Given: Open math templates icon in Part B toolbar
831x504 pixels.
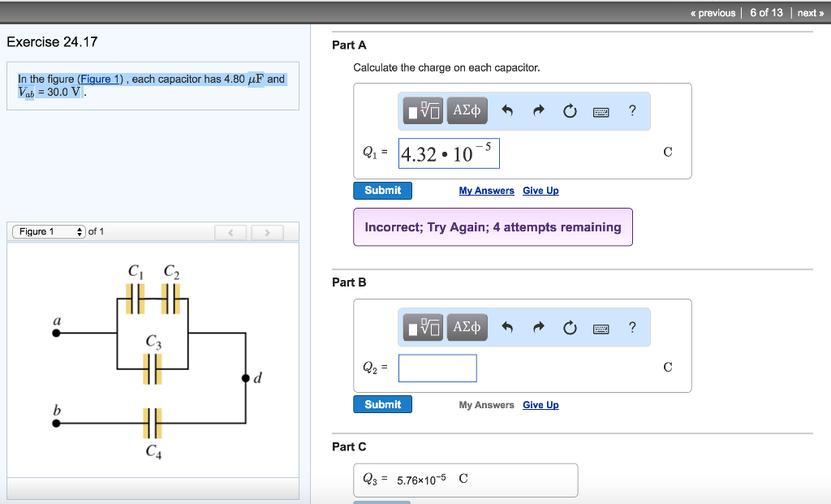Looking at the screenshot, I should pos(423,327).
